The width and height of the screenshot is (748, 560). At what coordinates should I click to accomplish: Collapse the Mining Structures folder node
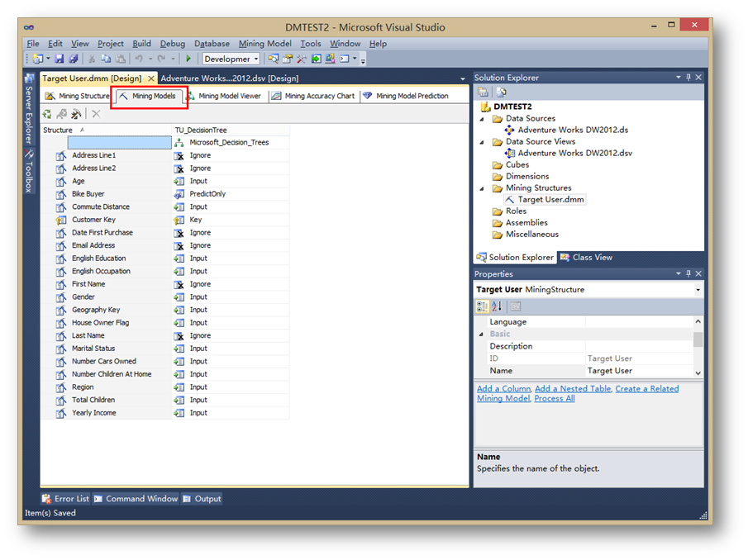tap(483, 187)
